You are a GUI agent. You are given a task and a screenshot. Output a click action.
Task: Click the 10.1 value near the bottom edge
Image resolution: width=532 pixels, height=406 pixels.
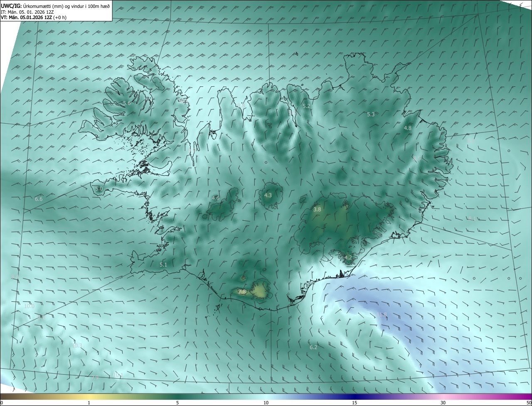[x=117, y=375]
